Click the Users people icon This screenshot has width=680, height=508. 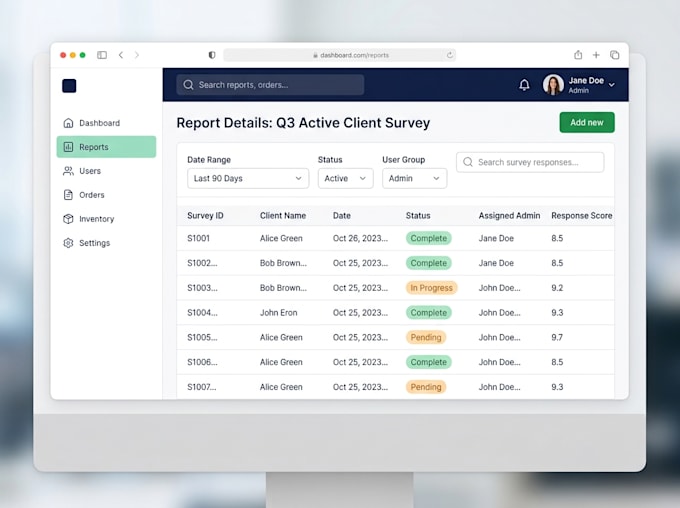(69, 171)
